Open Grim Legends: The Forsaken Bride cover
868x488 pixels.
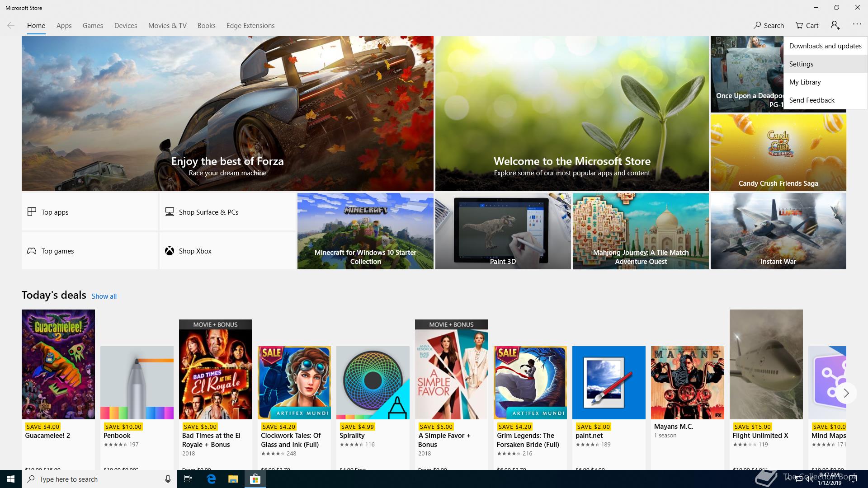(x=530, y=383)
